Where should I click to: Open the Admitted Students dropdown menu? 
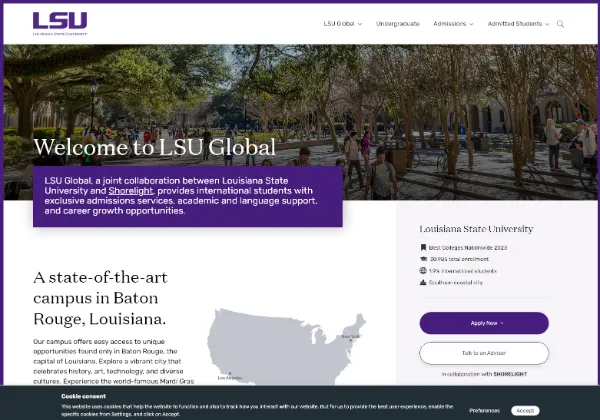[518, 23]
